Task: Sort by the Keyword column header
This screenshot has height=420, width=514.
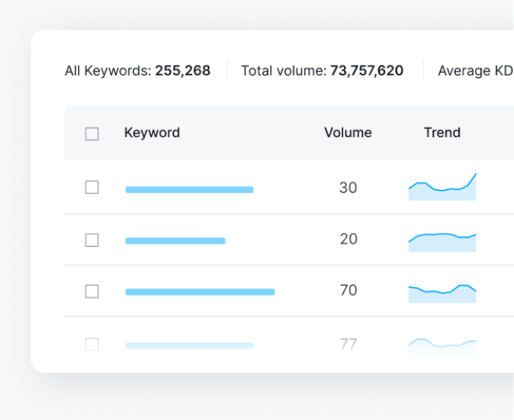Action: [x=152, y=133]
